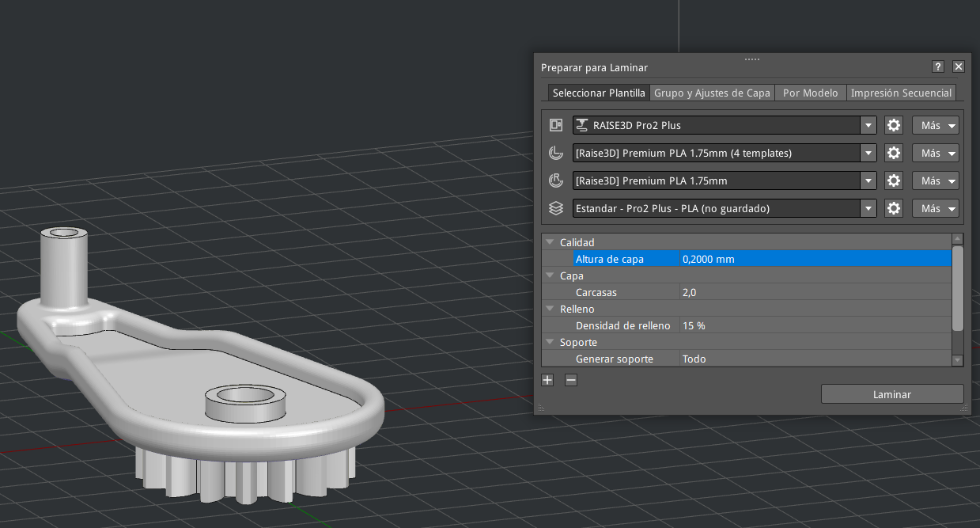
Task: Select the Altura de capa row
Action: (x=747, y=259)
